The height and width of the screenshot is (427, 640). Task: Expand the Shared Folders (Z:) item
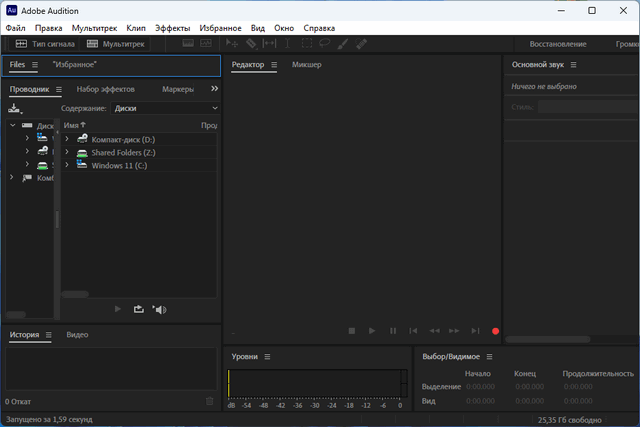tap(67, 152)
